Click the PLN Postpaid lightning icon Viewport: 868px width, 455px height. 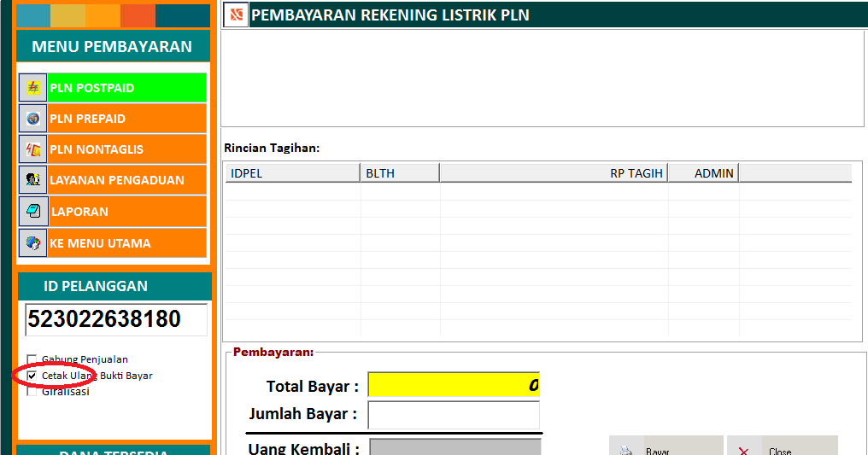32,87
